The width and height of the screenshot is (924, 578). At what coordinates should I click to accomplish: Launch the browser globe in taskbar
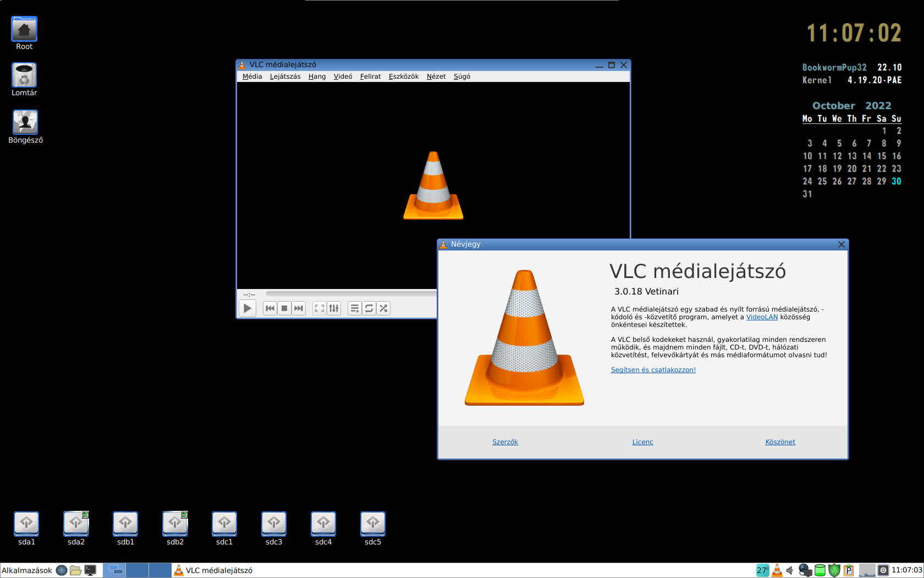(62, 570)
